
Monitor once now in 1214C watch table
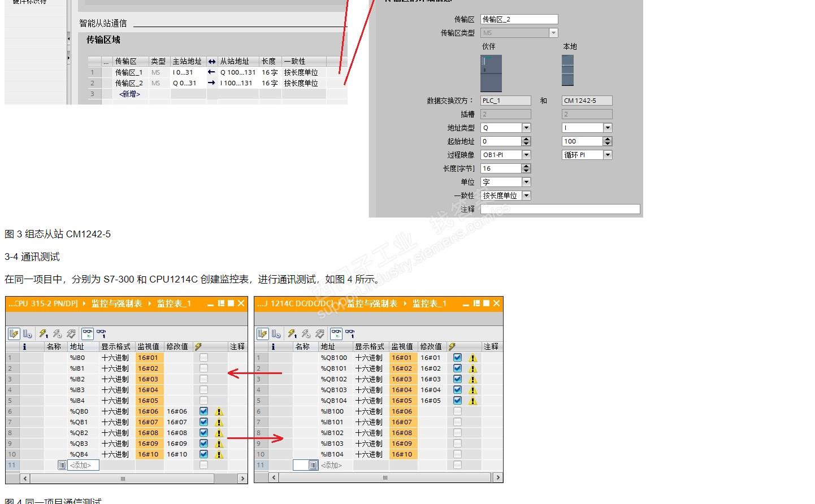coord(350,334)
